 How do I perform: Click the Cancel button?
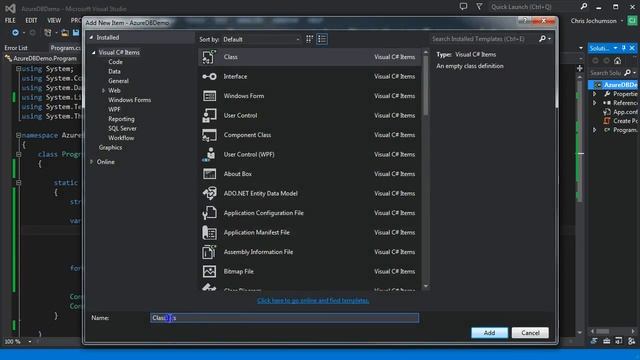coord(530,333)
